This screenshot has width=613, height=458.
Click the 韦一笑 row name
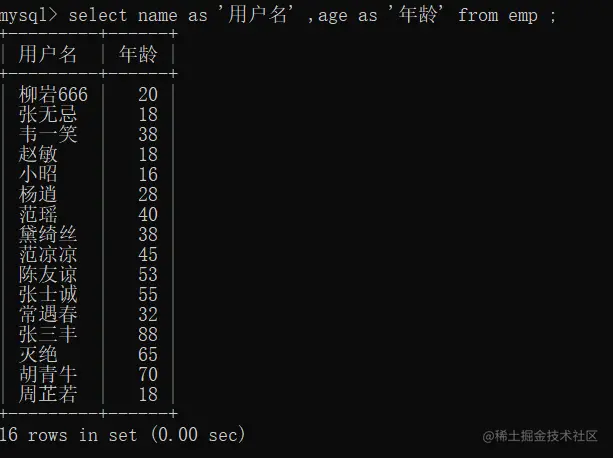[x=48, y=135]
